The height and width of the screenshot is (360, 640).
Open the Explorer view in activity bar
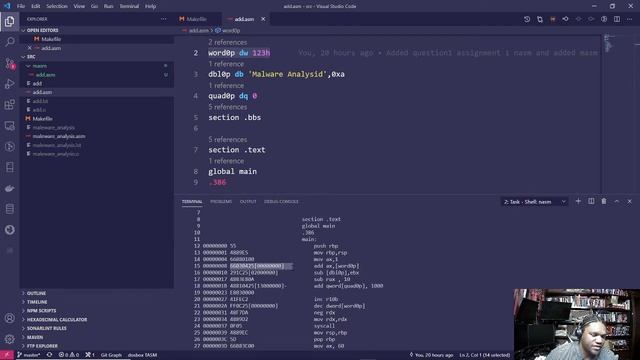pos(9,21)
